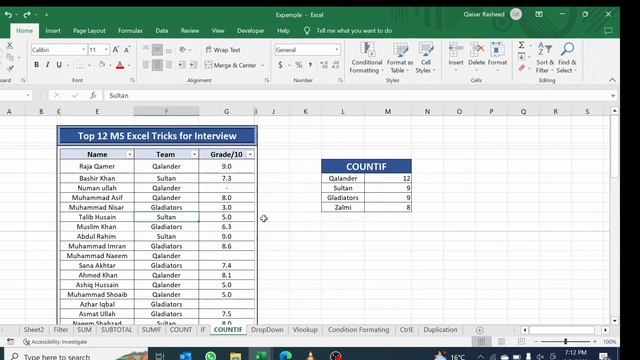Apply accounting dollar format
The width and height of the screenshot is (640, 360).
click(280, 65)
